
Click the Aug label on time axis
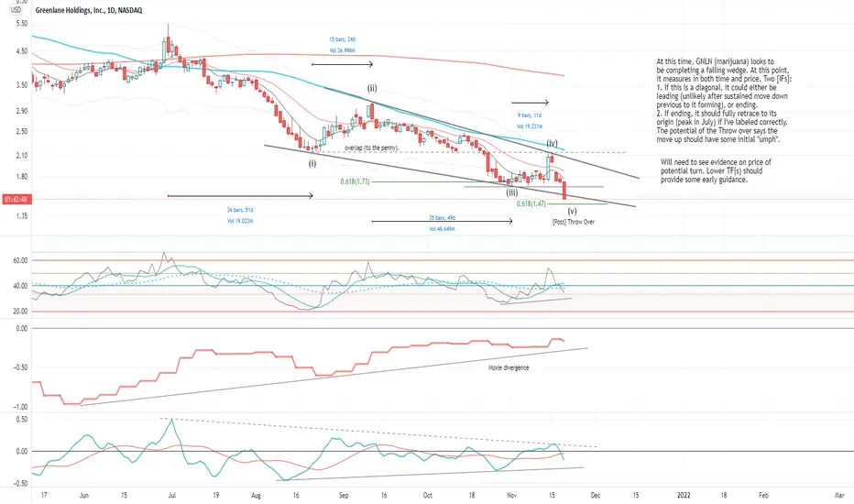pyautogui.click(x=256, y=495)
